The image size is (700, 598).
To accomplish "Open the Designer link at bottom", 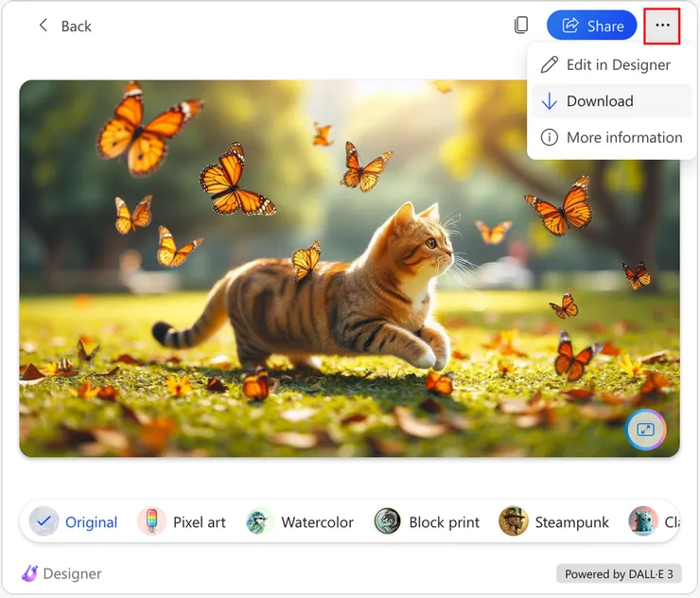I will click(72, 573).
